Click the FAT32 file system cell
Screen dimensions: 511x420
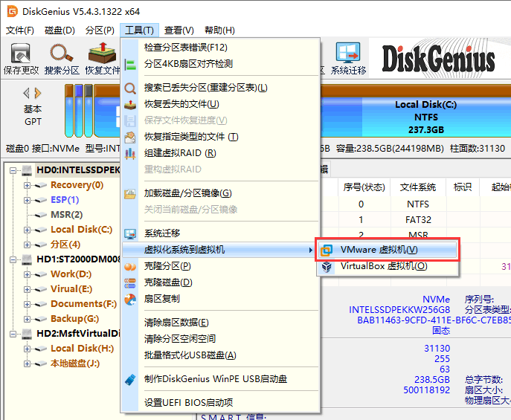click(x=418, y=220)
